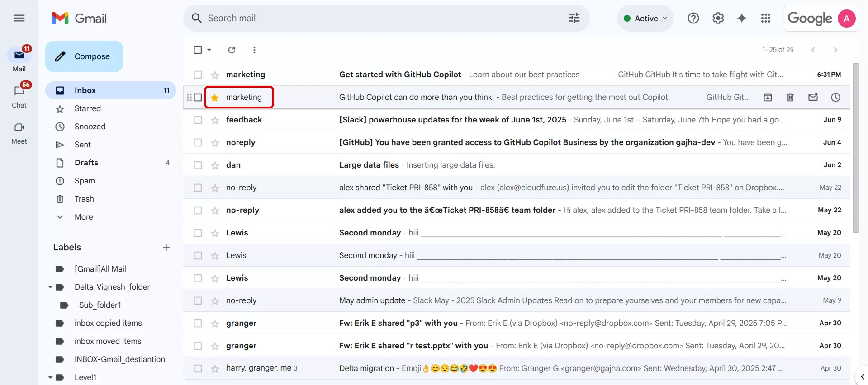Refresh the inbox list
Screen dimensions: 868x385
pos(232,50)
